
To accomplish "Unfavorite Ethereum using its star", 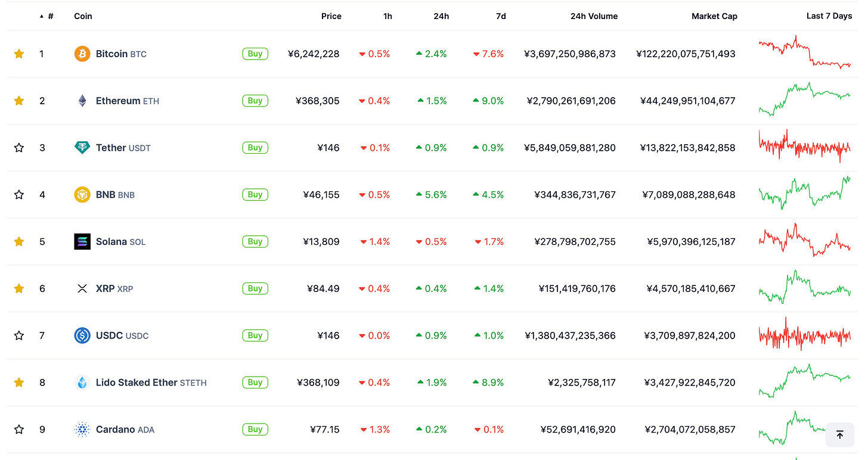I will coord(19,101).
